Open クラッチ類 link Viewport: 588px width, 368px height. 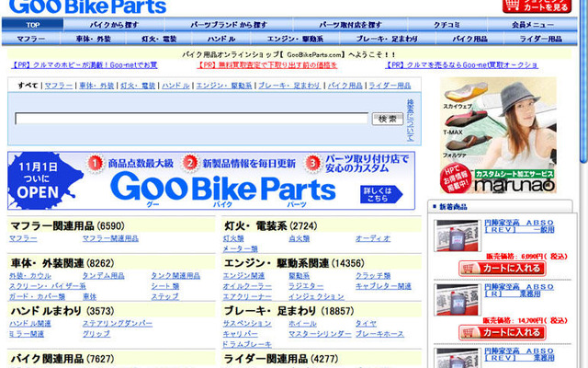point(373,276)
